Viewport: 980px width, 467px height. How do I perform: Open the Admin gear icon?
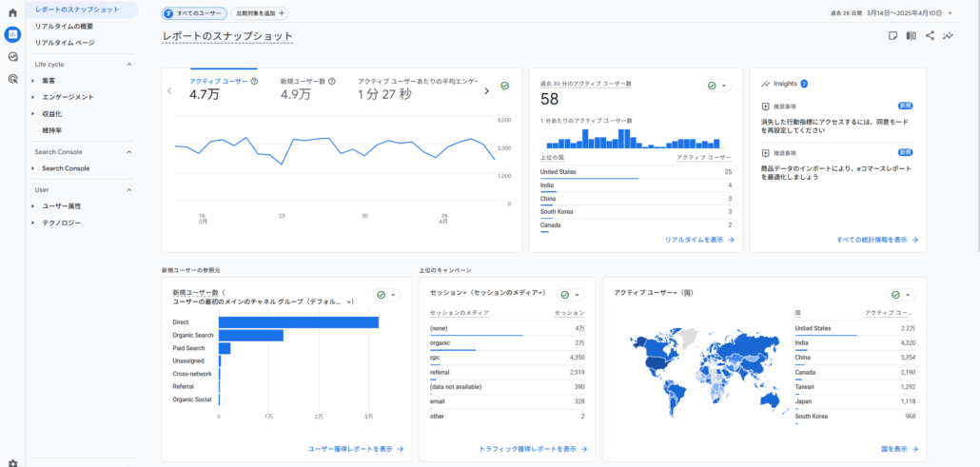click(12, 463)
